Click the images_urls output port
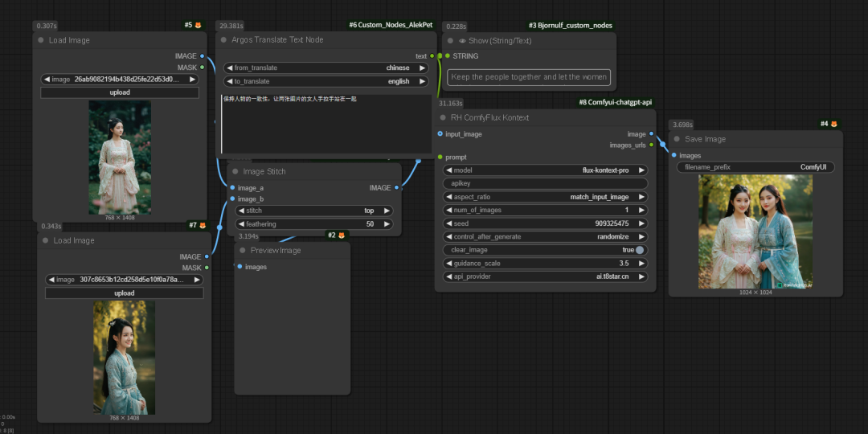868x434 pixels. pos(651,145)
